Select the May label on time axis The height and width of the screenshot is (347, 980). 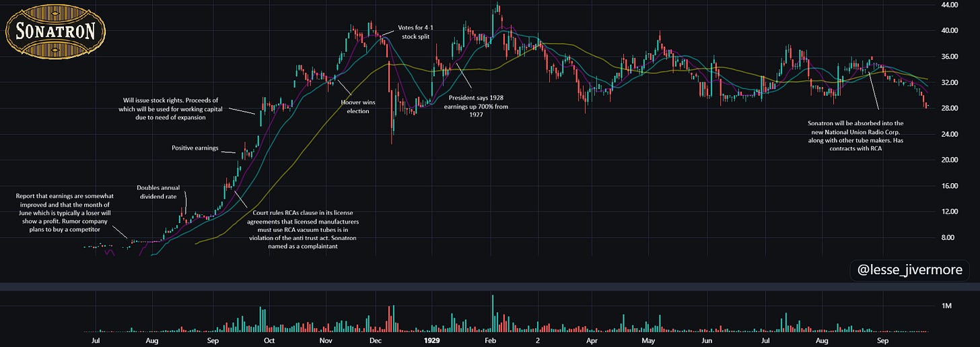648,341
